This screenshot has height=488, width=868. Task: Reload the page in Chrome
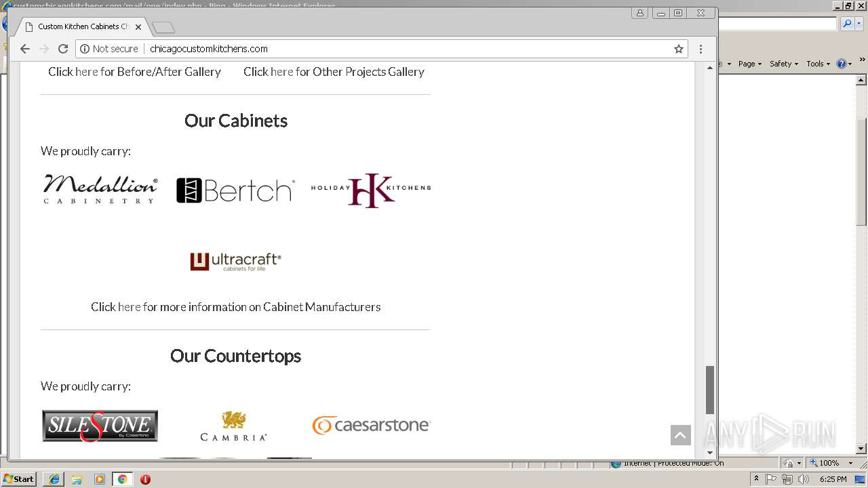(x=63, y=49)
